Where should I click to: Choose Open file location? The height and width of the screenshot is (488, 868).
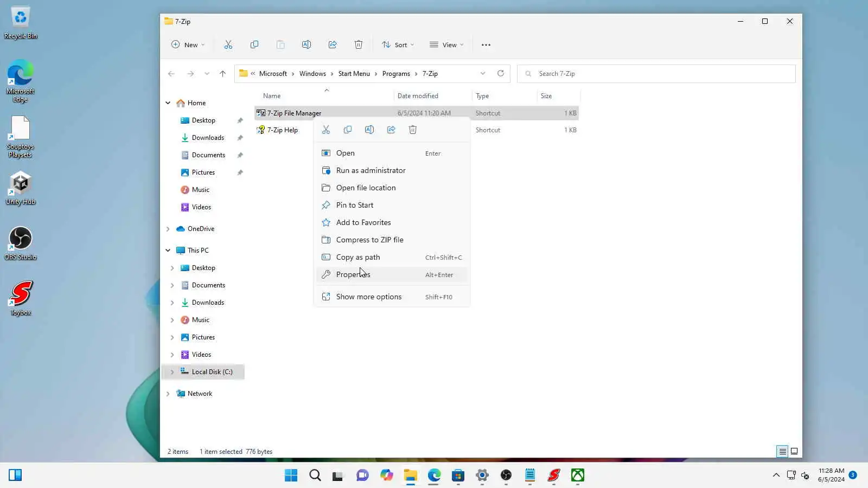(392, 188)
